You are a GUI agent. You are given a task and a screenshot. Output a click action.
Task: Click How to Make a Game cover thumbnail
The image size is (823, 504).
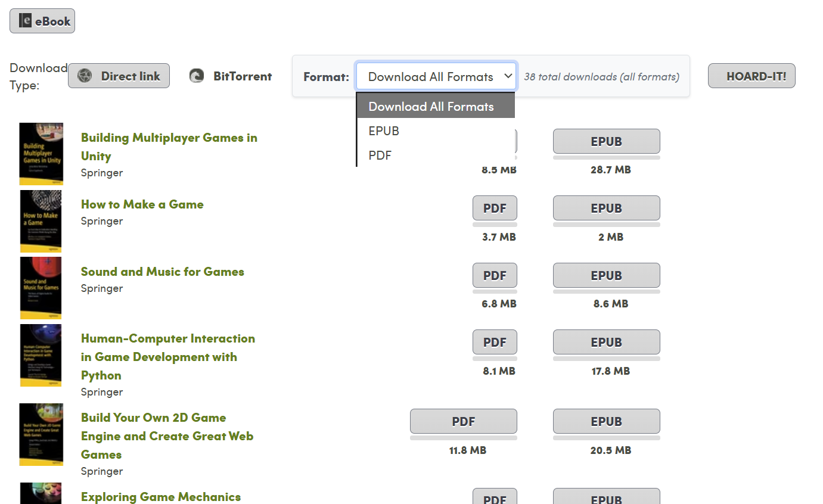coord(41,221)
